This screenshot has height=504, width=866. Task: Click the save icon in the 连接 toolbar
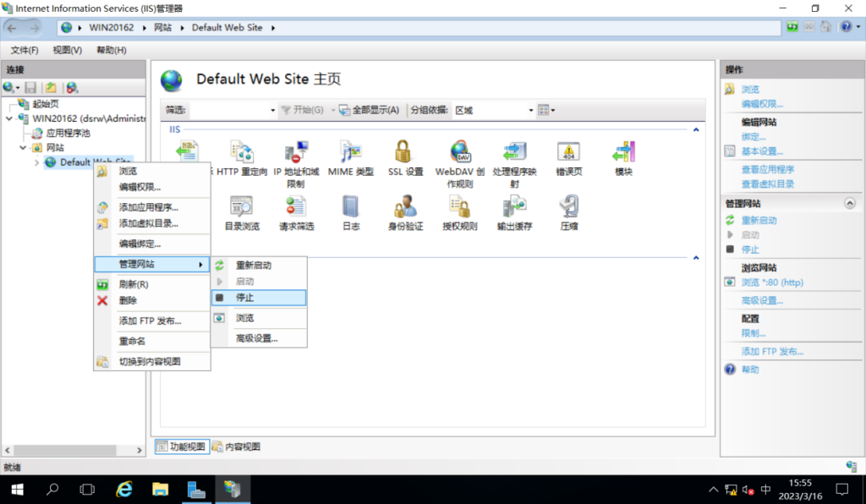point(31,88)
